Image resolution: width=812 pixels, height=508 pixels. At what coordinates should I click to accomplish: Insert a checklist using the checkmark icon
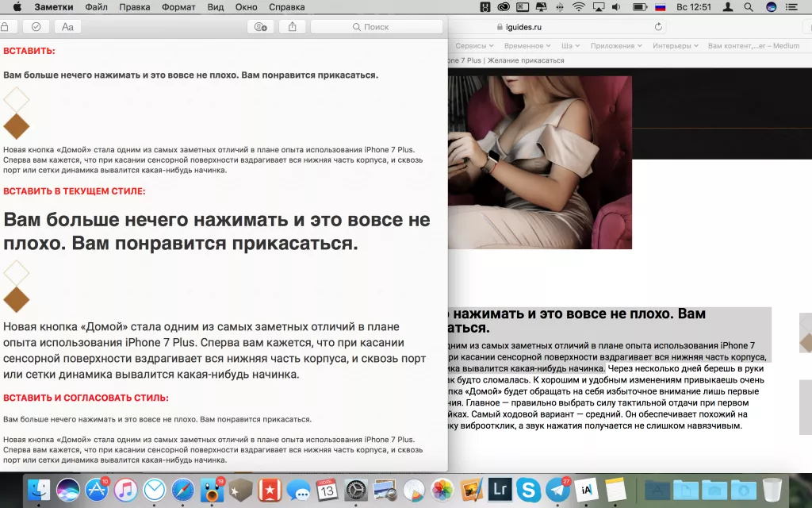coord(36,26)
